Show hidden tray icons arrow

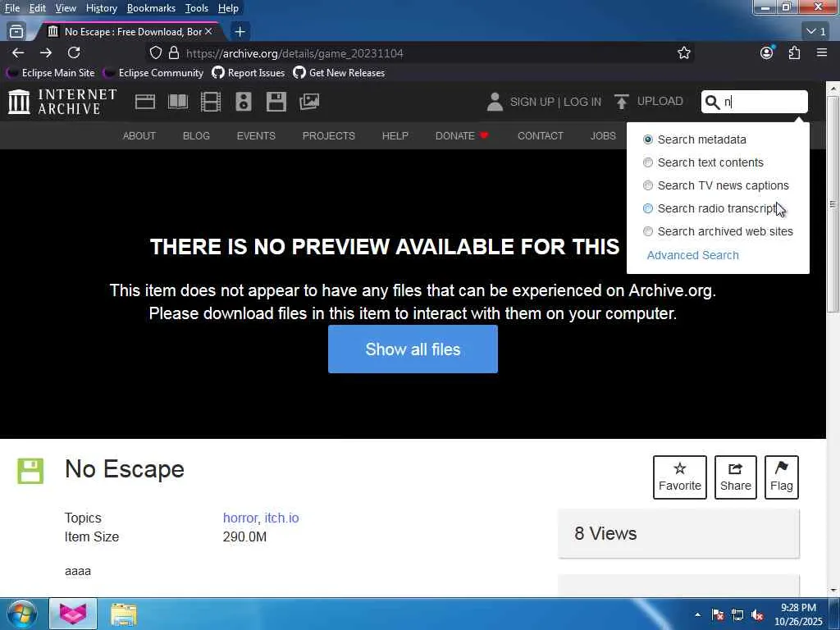pyautogui.click(x=697, y=615)
